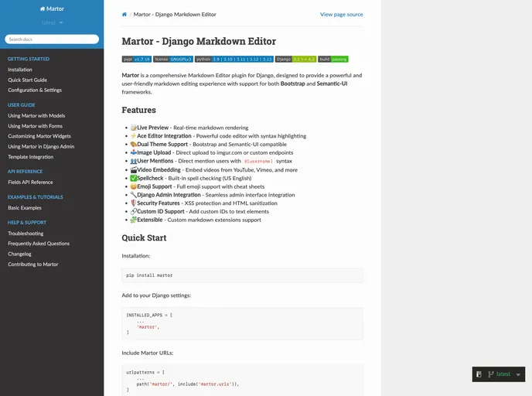Click the Emoji Support smiley icon
Viewport: 532px width, 396px height.
coord(134,186)
